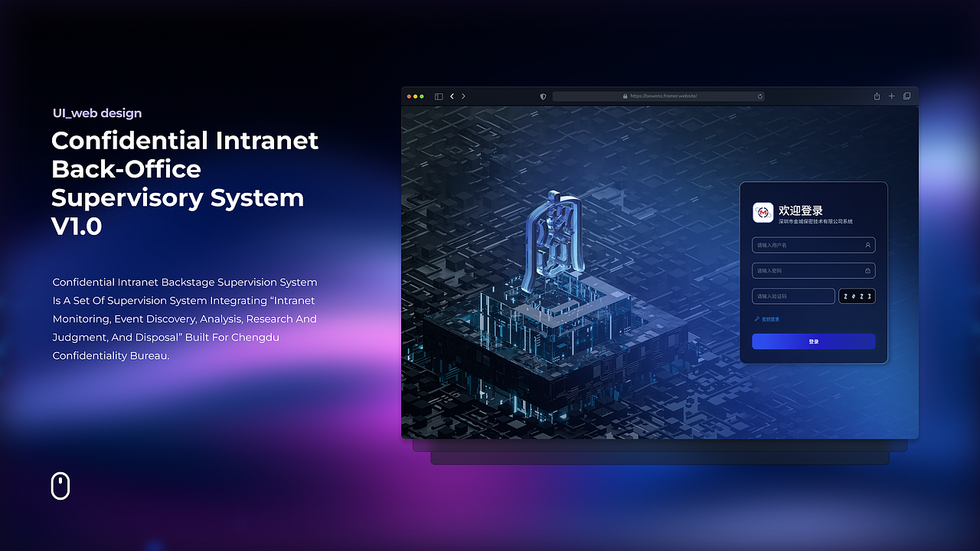
Task: Click the Confidential Intranet Back-Office title
Action: (185, 183)
